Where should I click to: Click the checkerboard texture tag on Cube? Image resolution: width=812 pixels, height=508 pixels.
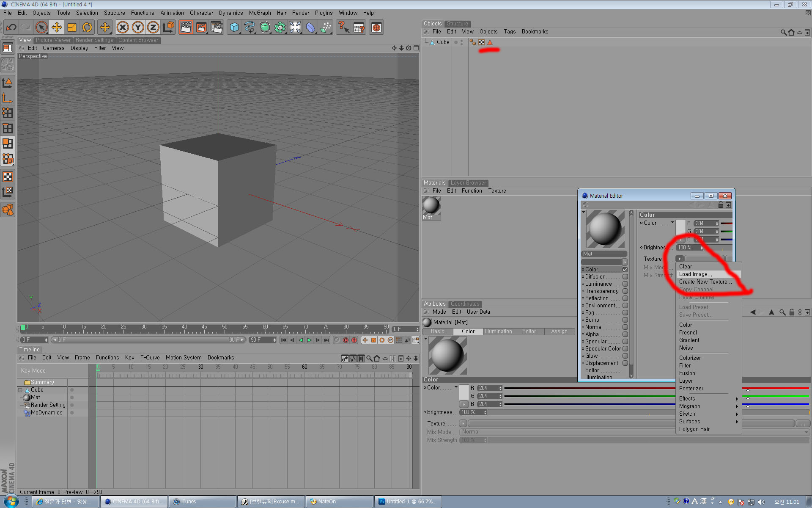pyautogui.click(x=481, y=42)
